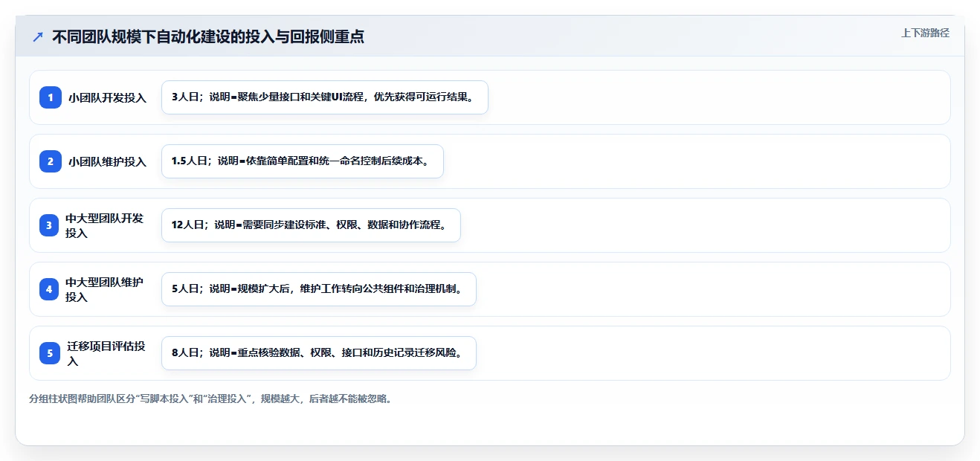Click number badge 5 for 迁移项目评估投入
Viewport: 980px width, 461px height.
(x=50, y=353)
